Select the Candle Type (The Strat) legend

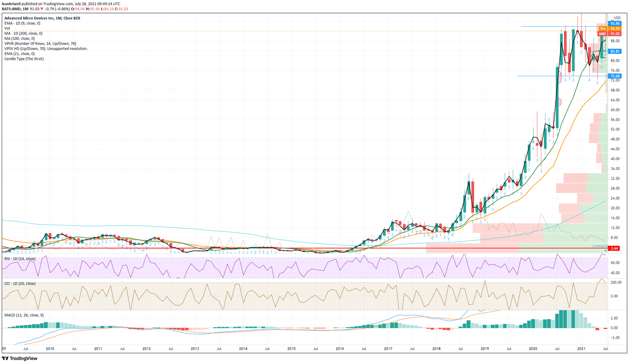coord(24,59)
